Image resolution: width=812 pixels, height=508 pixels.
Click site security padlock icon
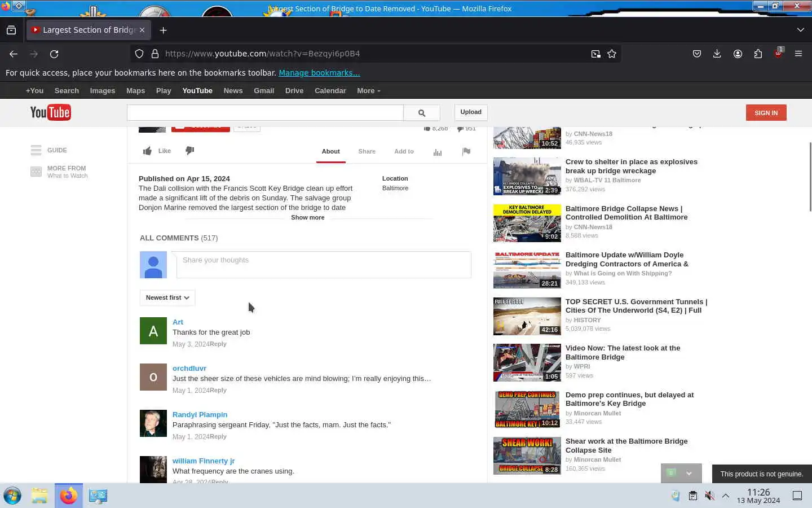click(155, 54)
